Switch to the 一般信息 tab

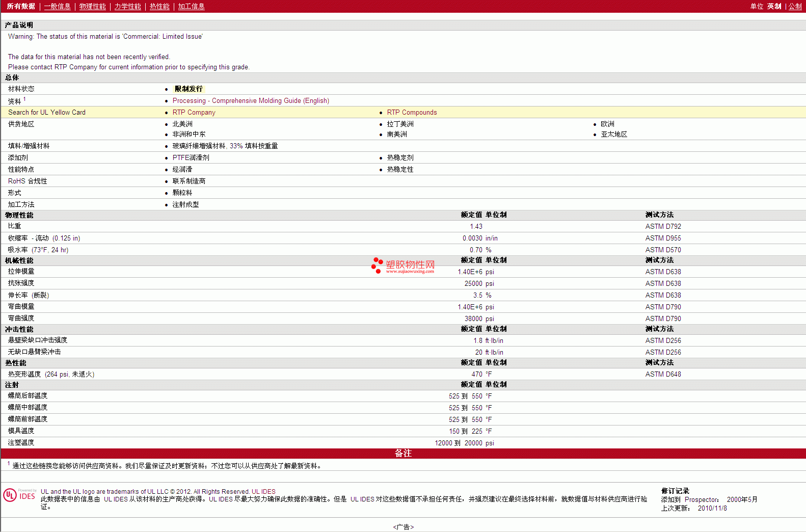57,6
